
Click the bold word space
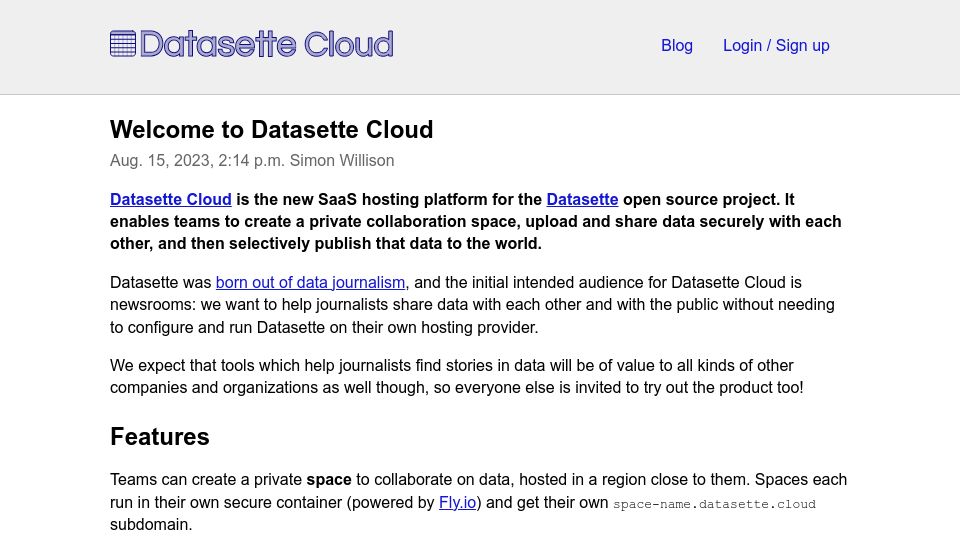(x=329, y=479)
